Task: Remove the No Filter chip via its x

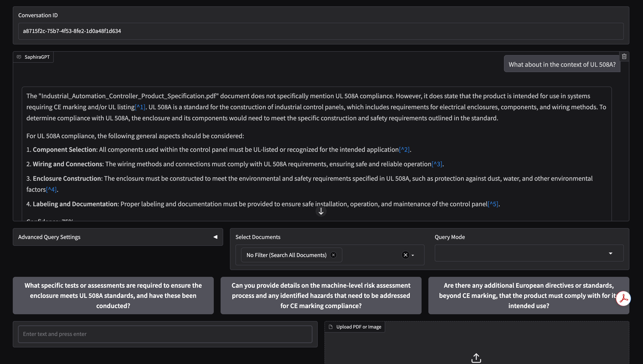Action: click(333, 255)
